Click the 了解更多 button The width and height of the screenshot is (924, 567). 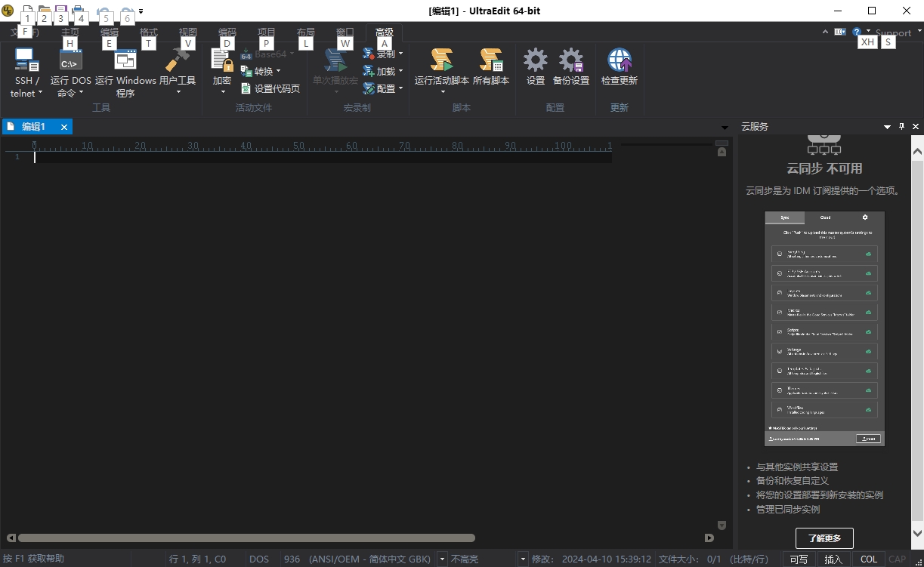(x=824, y=538)
